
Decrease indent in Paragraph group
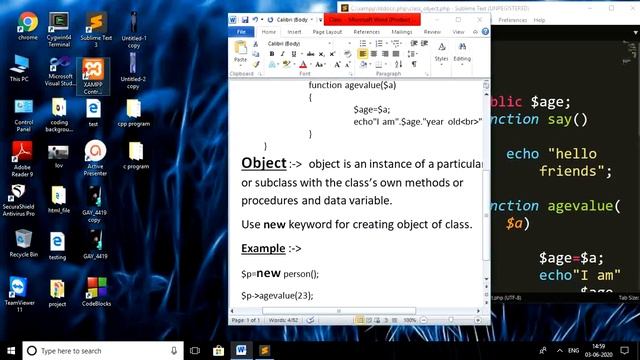(414, 43)
